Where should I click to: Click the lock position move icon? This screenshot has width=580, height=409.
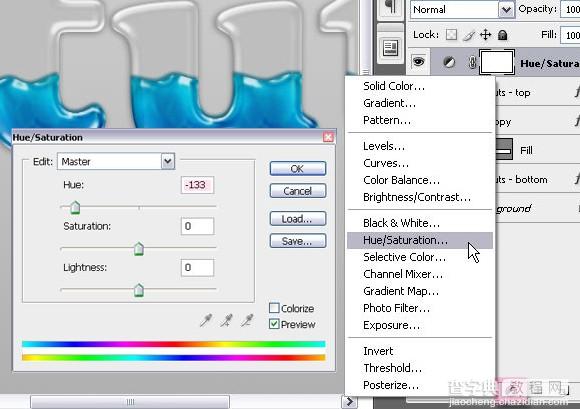tap(485, 35)
